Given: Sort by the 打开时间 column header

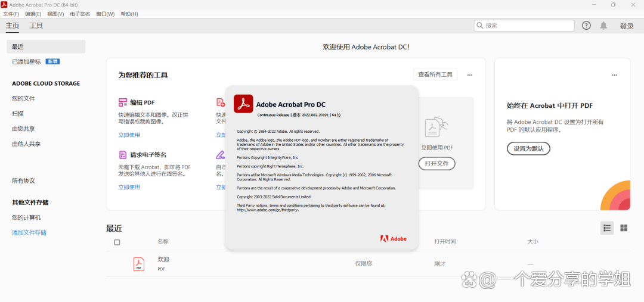Looking at the screenshot, I should tap(445, 242).
